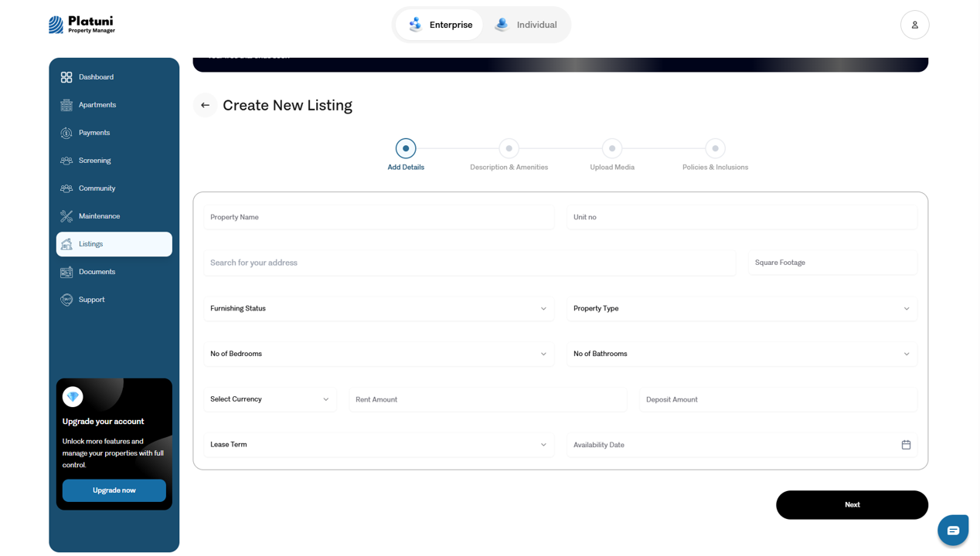This screenshot has width=980, height=556.
Task: Open the Select Currency dropdown
Action: 270,399
